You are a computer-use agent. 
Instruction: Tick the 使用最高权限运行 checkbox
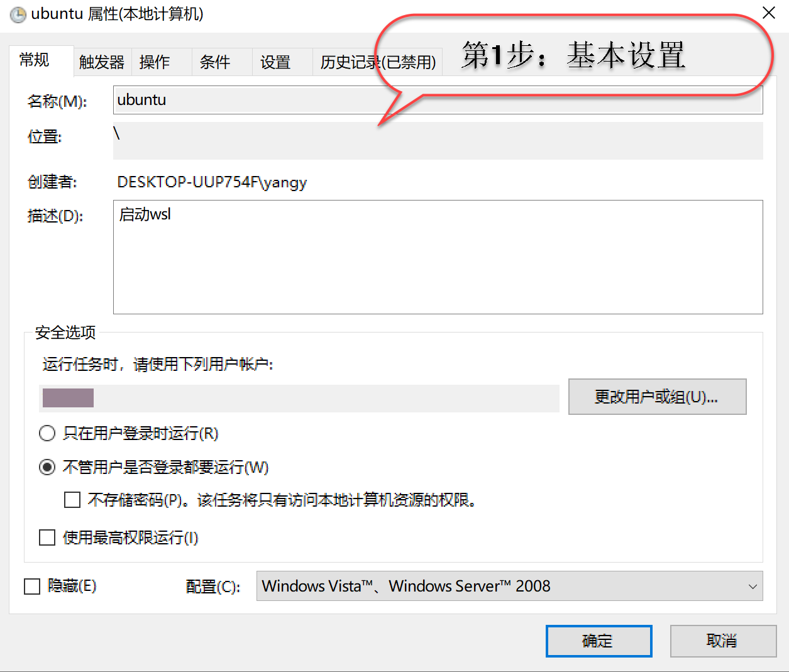click(x=47, y=537)
